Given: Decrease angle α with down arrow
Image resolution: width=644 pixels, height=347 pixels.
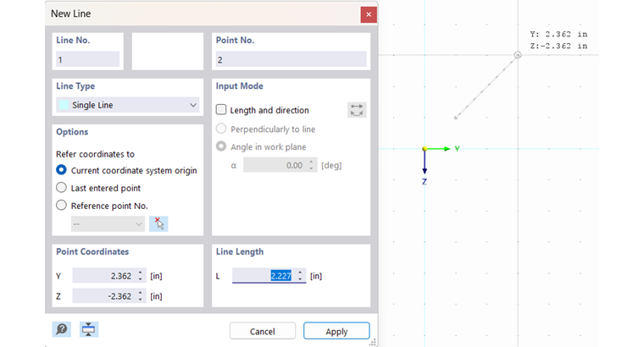Looking at the screenshot, I should 311,168.
